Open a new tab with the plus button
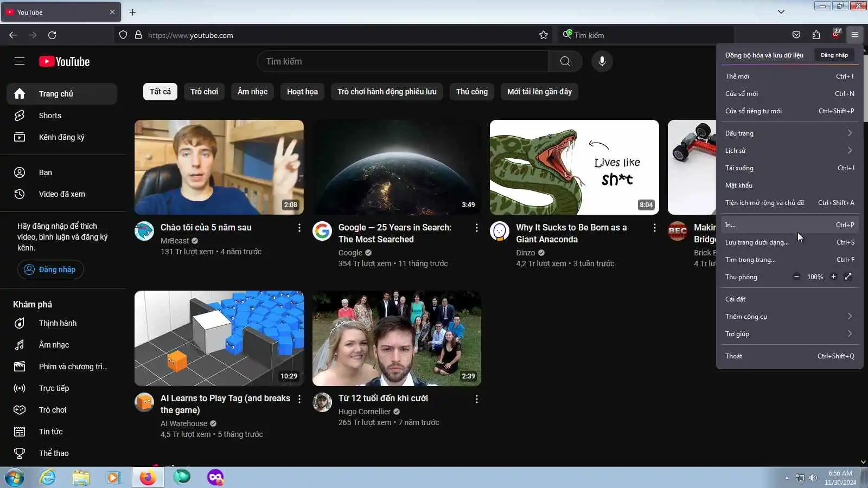Viewport: 868px width, 488px height. (x=133, y=12)
